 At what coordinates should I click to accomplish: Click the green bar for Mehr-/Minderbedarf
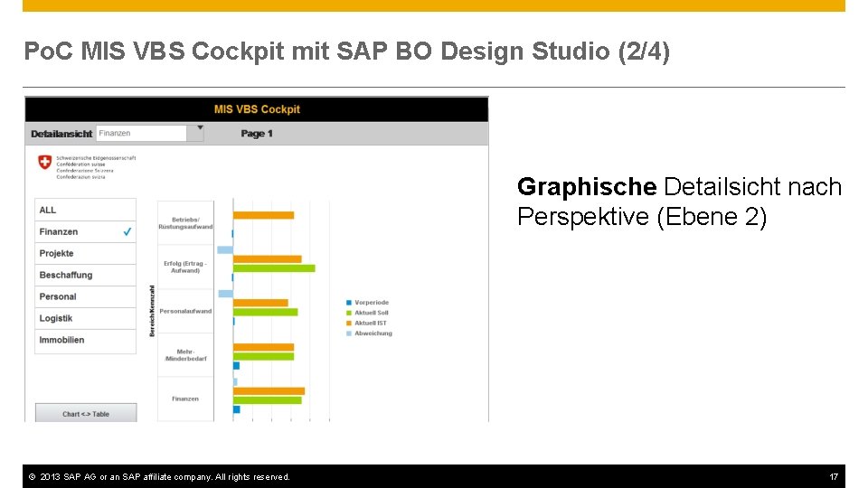(x=263, y=356)
